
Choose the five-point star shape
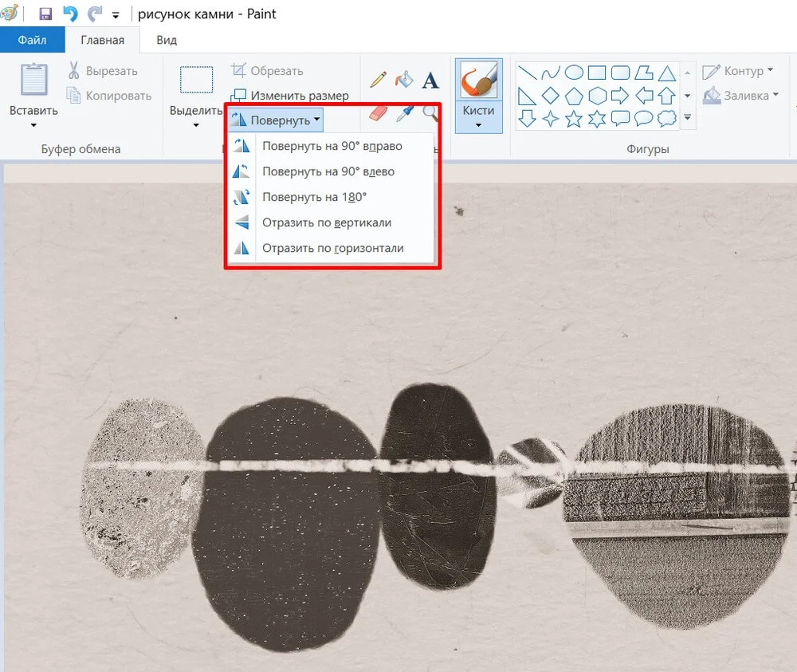(x=573, y=120)
